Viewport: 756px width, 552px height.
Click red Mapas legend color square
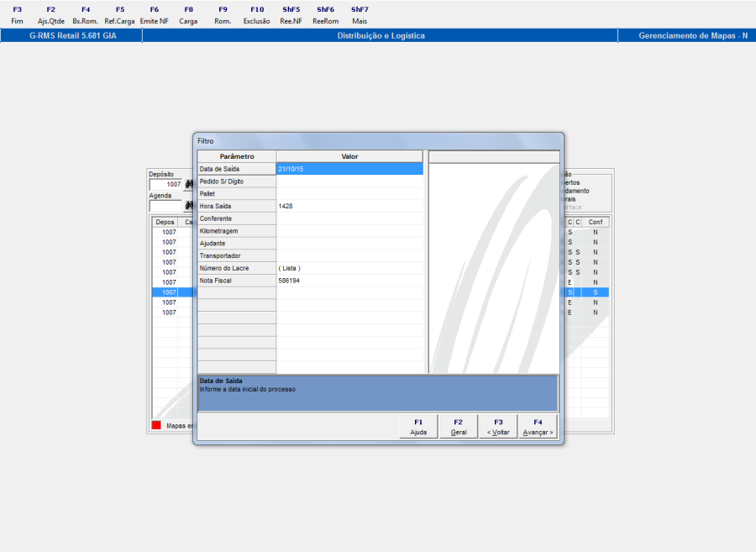(x=156, y=425)
